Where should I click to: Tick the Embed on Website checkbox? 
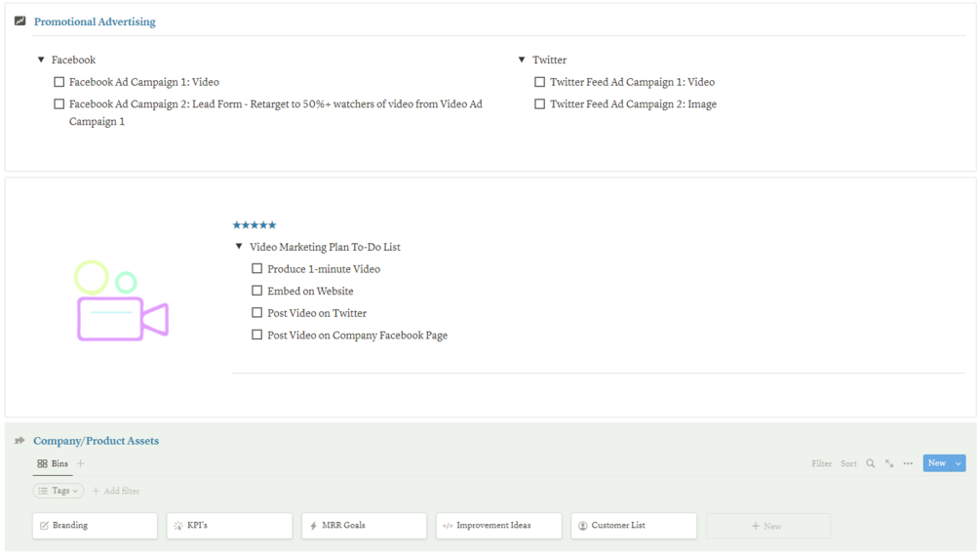click(257, 291)
